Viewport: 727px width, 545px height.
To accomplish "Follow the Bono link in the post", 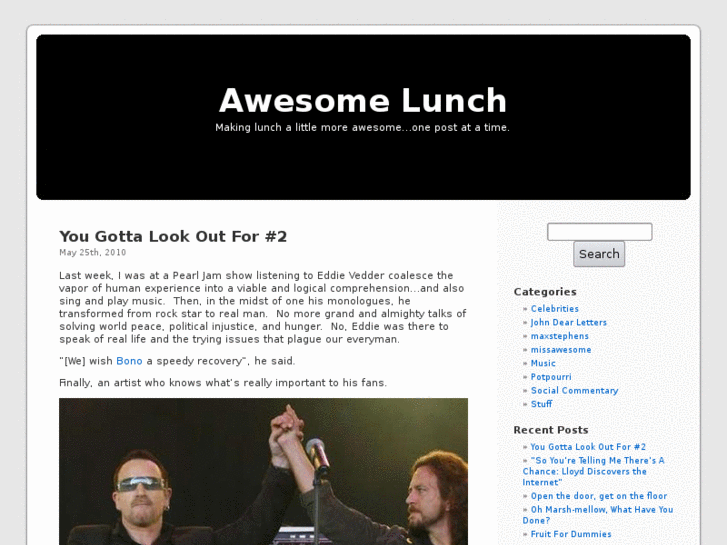I will (129, 361).
